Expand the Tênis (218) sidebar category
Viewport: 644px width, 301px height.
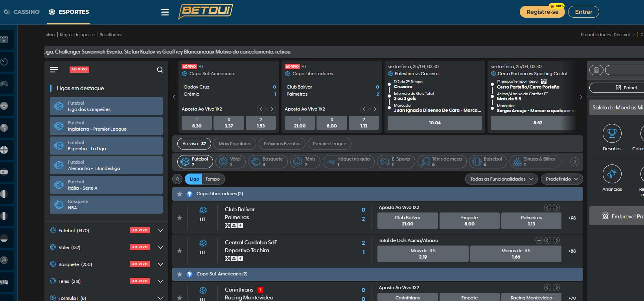tap(160, 281)
